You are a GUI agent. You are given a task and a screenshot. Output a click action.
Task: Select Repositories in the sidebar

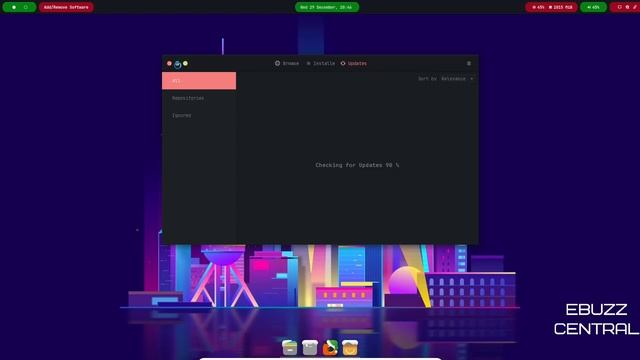(199, 98)
